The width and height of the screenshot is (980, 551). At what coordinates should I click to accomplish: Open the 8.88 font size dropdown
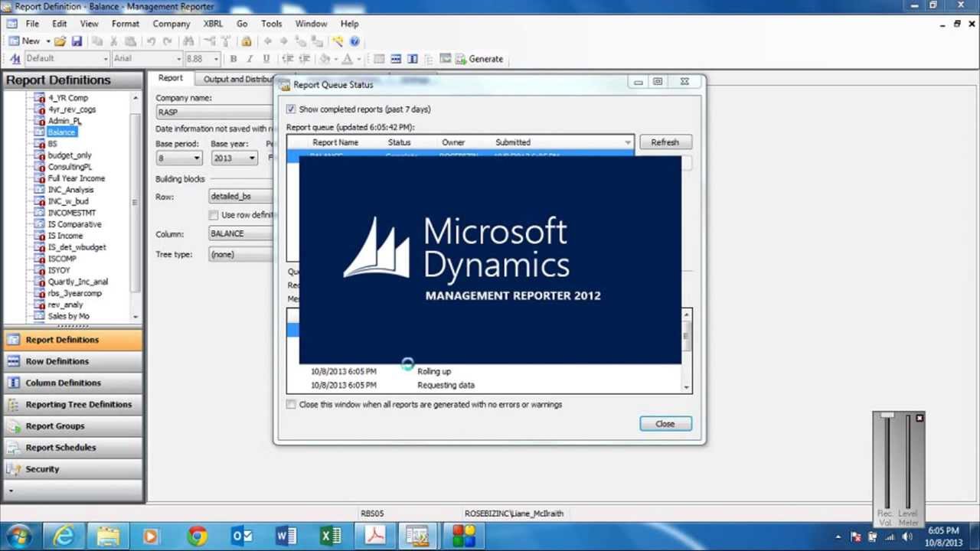point(216,59)
